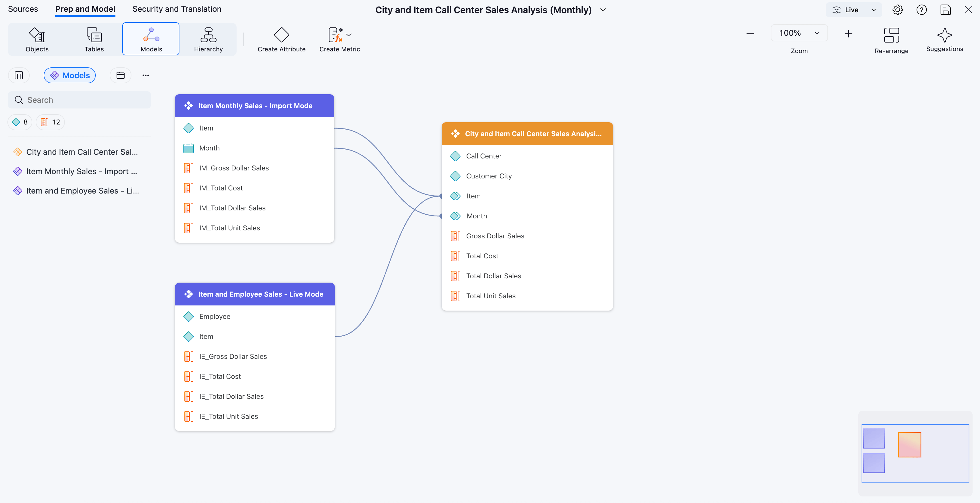Toggle the Models filter chip
Viewport: 980px width, 503px height.
click(70, 75)
